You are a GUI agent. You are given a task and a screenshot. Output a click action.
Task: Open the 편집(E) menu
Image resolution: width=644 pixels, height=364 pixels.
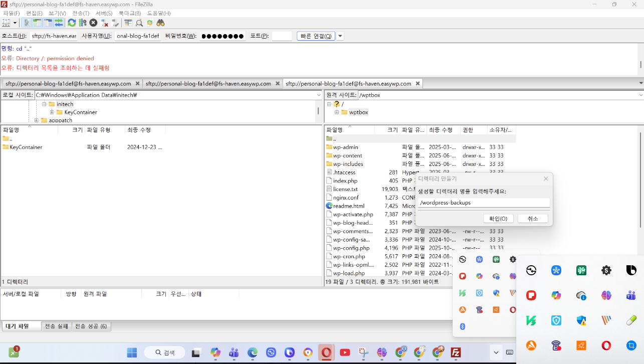[34, 13]
